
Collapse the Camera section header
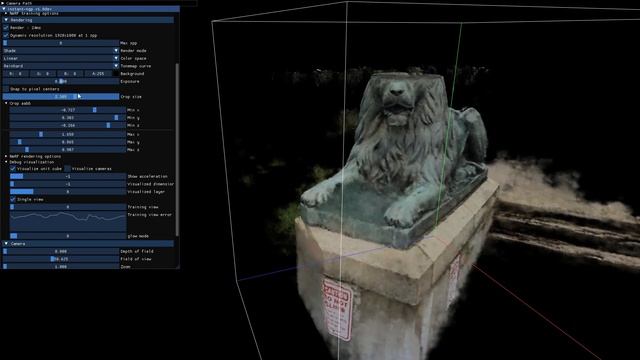88,244
